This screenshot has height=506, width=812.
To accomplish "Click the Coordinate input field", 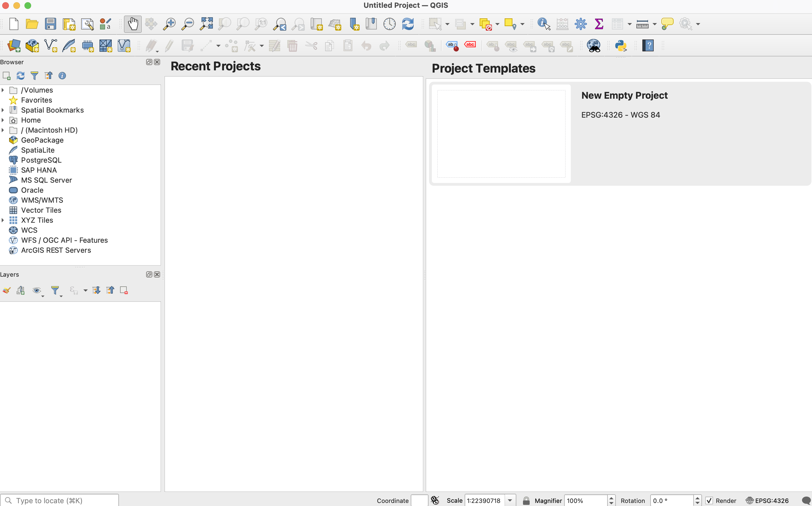I will (419, 501).
